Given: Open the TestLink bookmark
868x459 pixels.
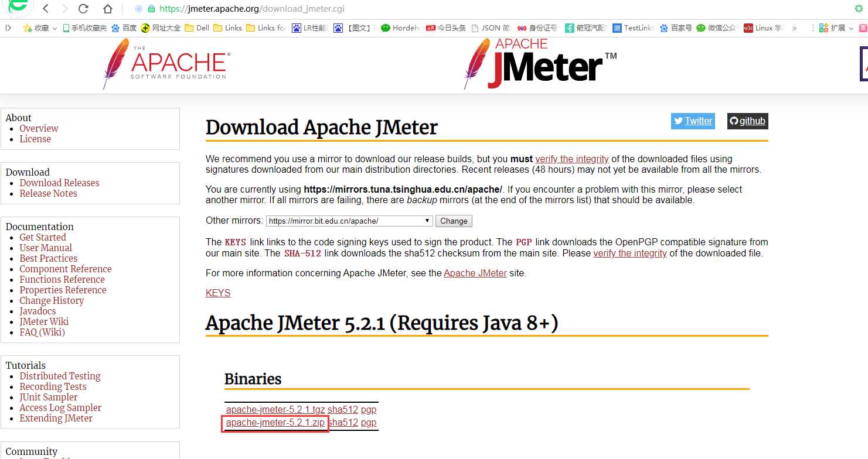Looking at the screenshot, I should click(633, 28).
